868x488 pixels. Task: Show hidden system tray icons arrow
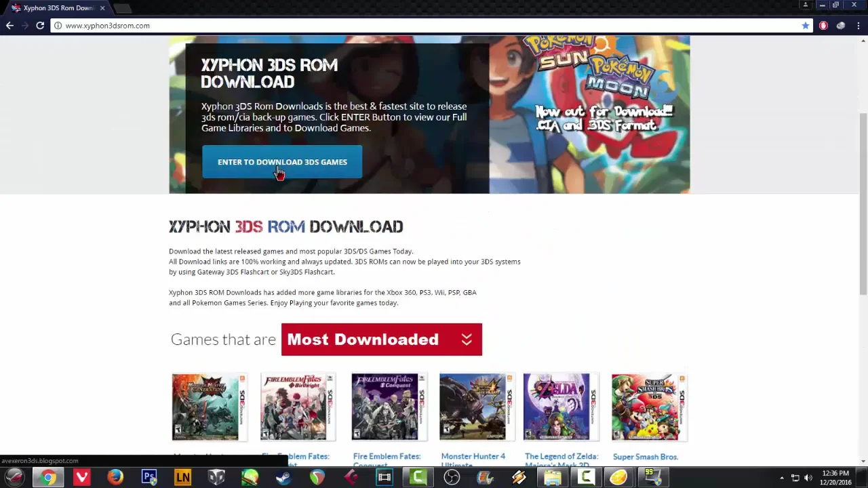coord(782,478)
